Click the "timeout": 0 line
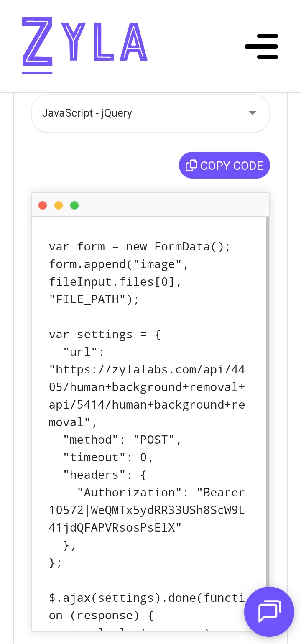Screen dimensions: 301x644 tap(108, 457)
